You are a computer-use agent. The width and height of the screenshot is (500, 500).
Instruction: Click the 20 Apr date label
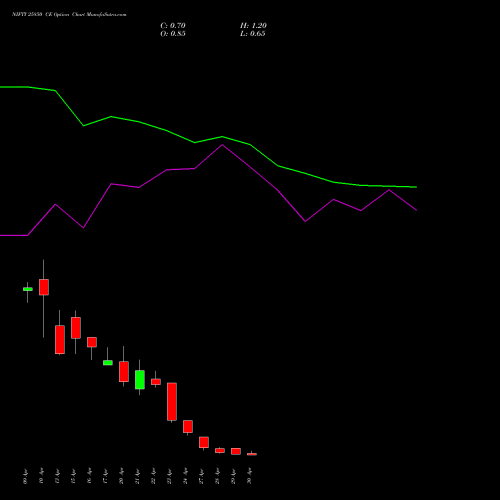click(x=121, y=477)
